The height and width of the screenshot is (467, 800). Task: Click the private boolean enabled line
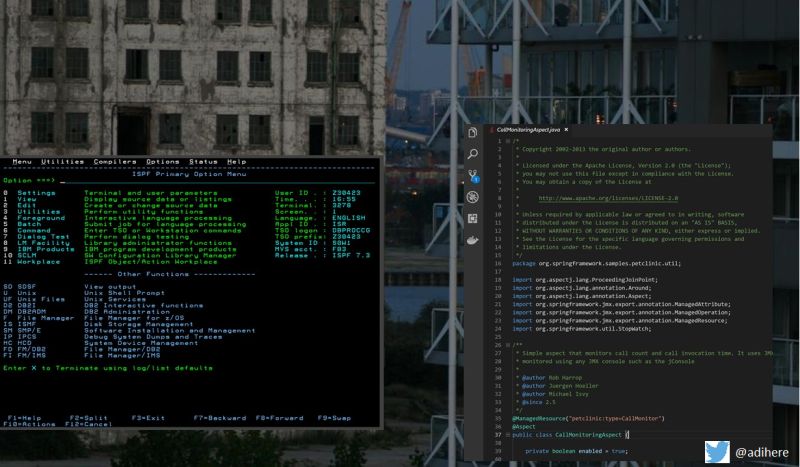(x=577, y=451)
